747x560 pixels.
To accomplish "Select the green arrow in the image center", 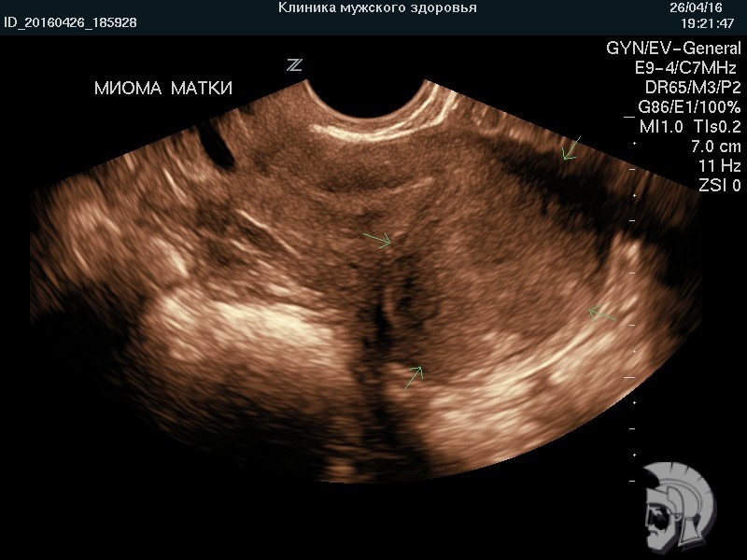I will 378,240.
